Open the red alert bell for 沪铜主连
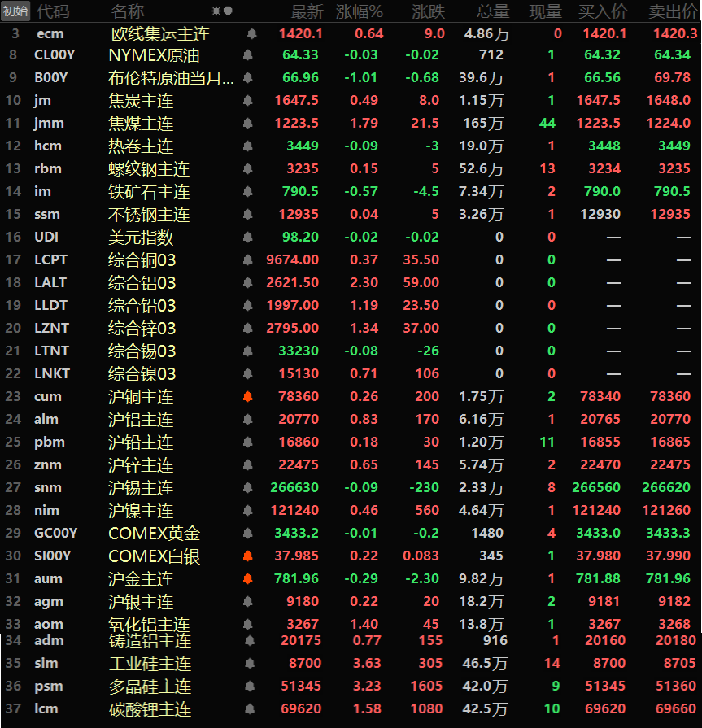This screenshot has width=702, height=728. [247, 397]
